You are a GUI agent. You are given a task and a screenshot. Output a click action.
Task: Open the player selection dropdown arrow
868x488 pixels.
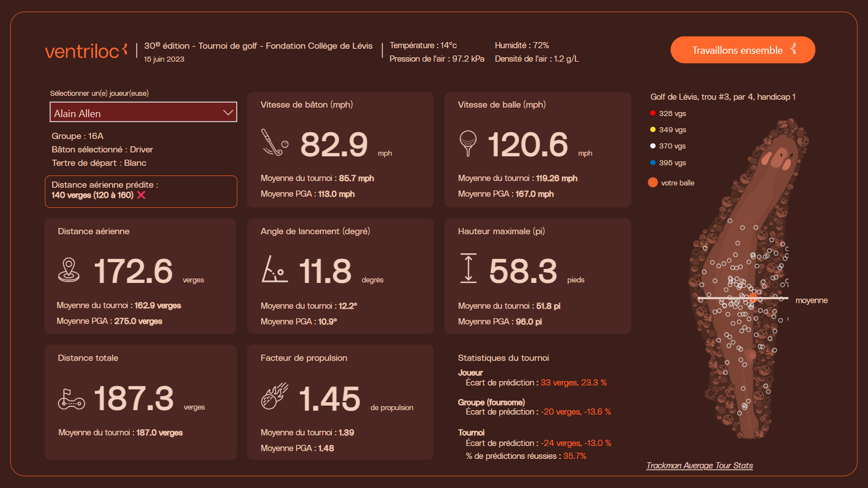[228, 112]
